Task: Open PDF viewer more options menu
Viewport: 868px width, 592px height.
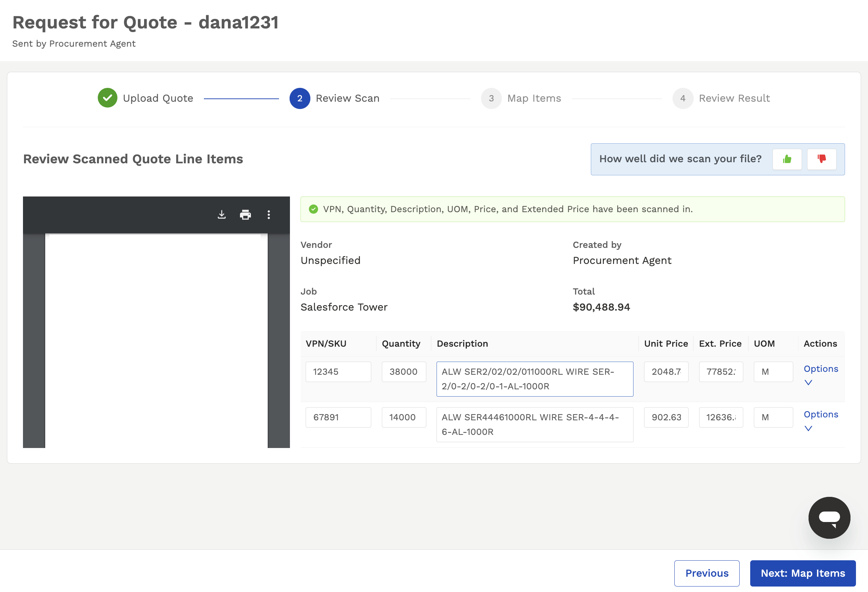Action: [268, 215]
